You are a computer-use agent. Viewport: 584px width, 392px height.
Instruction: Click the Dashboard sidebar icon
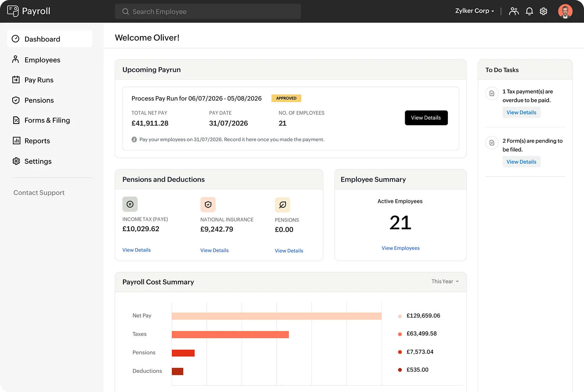tap(16, 39)
